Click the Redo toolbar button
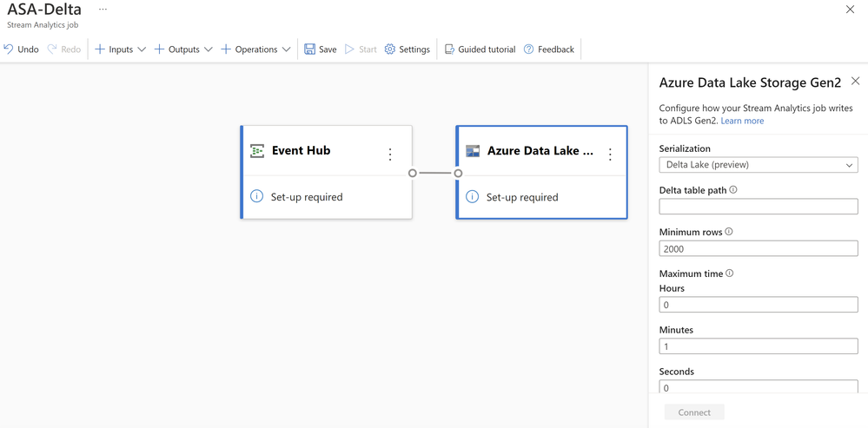Screen dimensions: 868x428 (x=63, y=49)
